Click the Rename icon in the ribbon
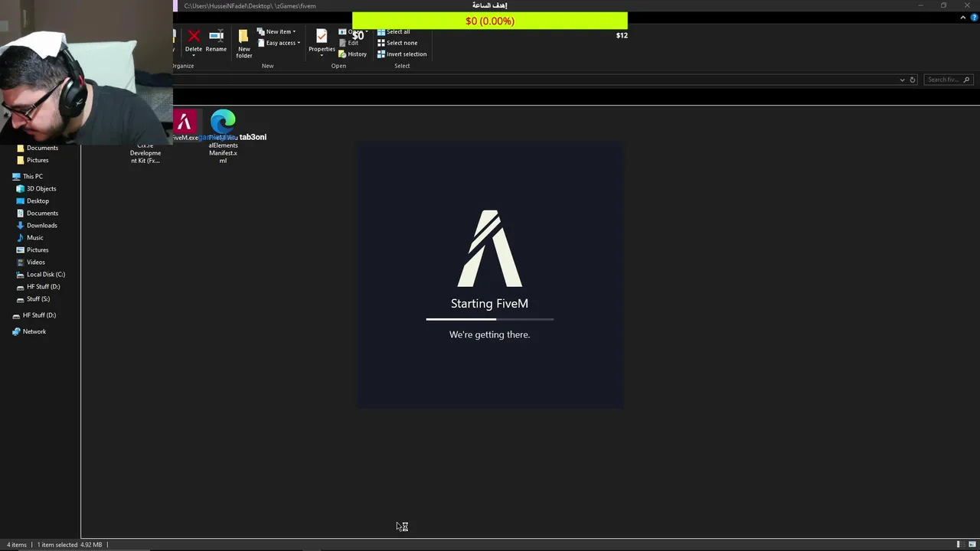The height and width of the screenshot is (551, 980). pyautogui.click(x=216, y=36)
